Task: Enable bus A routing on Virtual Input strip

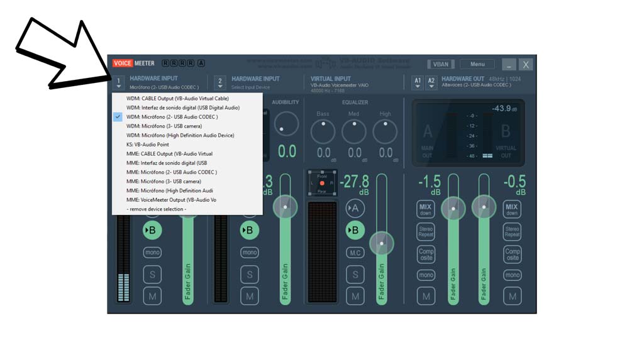Action: tap(355, 209)
